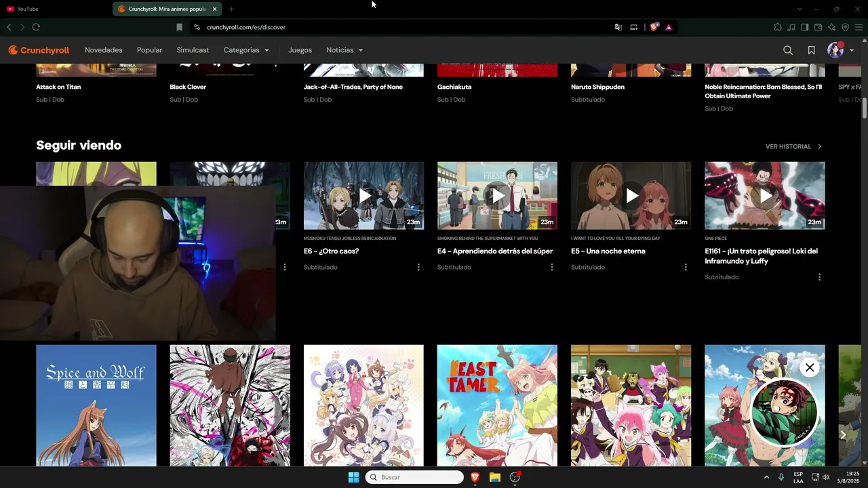The image size is (868, 488).
Task: Open 'E5 - Una noche eterna' title
Action: (x=608, y=251)
